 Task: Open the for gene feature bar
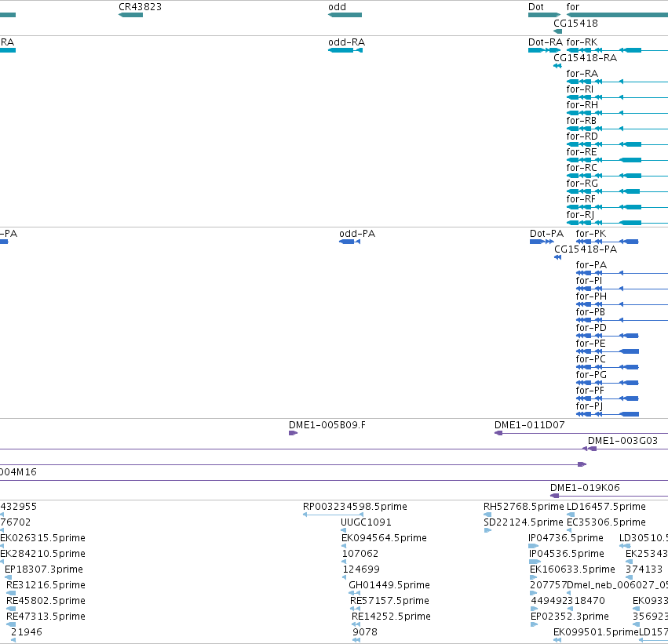(x=617, y=15)
